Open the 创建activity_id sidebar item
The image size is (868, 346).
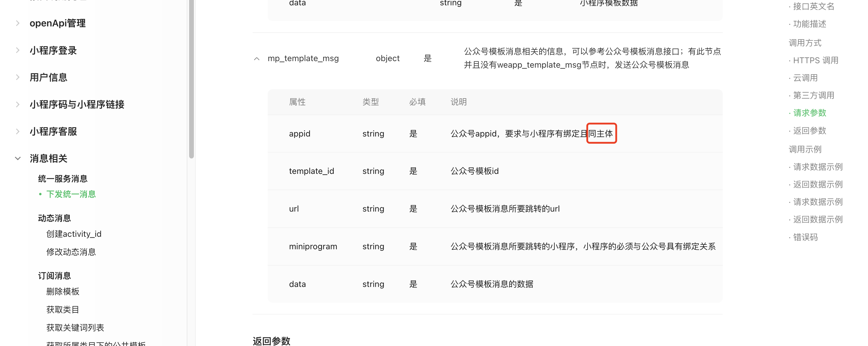pyautogui.click(x=74, y=234)
